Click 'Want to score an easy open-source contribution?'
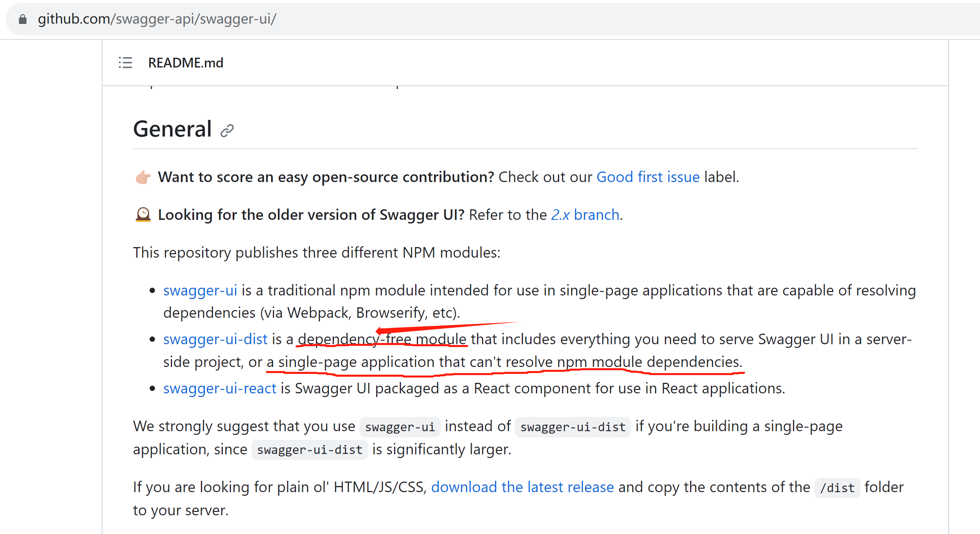 [326, 177]
